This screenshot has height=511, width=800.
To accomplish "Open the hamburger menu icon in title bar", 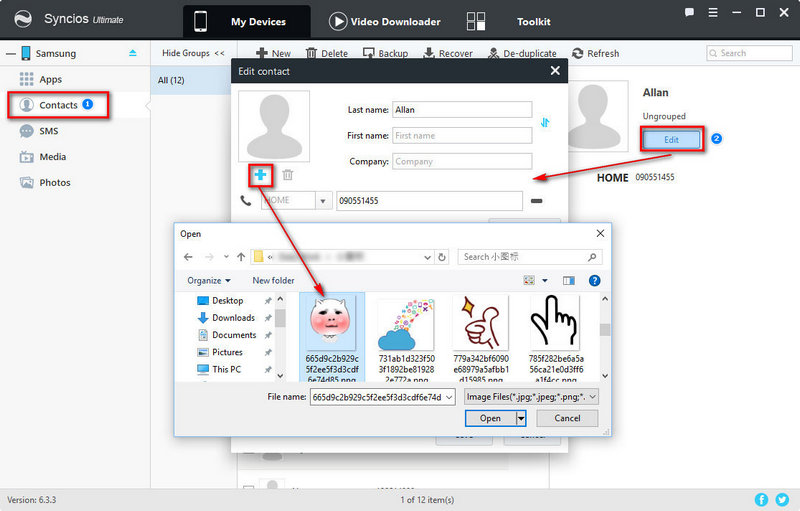I will pyautogui.click(x=713, y=13).
